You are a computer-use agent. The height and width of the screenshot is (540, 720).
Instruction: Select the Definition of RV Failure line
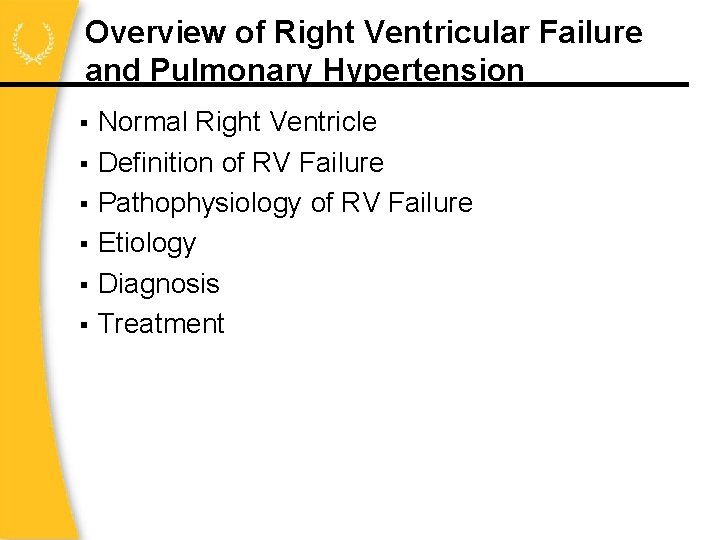pos(241,162)
